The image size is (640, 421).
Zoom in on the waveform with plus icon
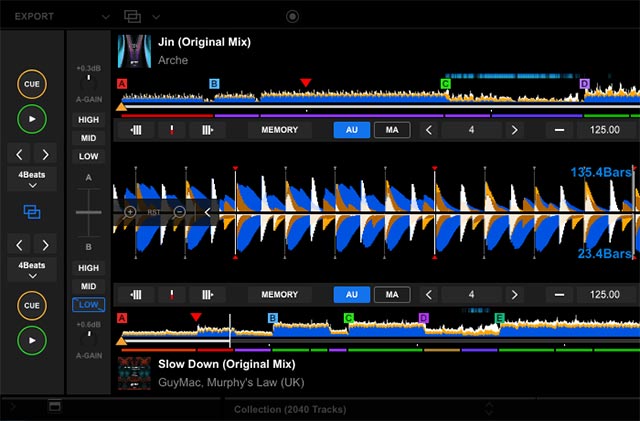[x=130, y=212]
